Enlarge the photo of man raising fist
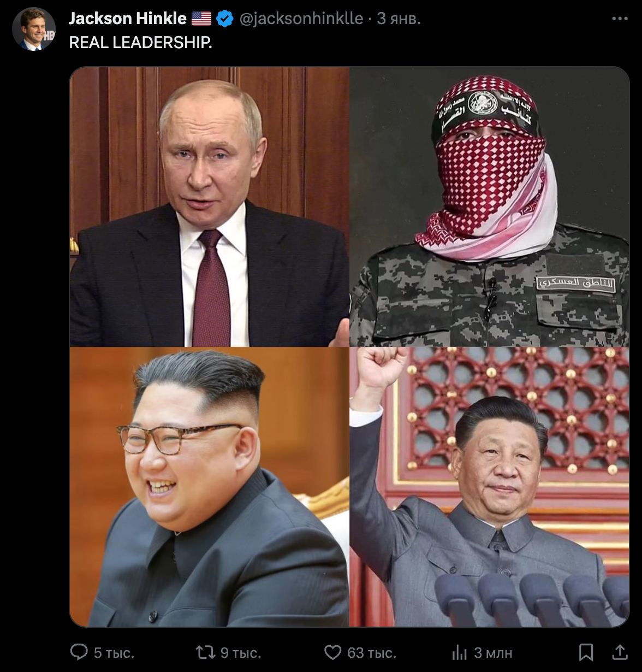 (490, 487)
